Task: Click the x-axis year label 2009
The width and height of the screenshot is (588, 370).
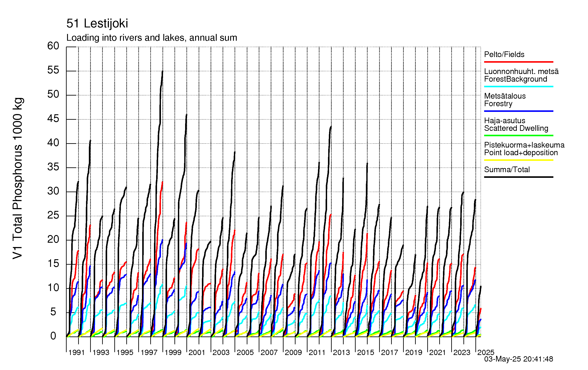Action: [293, 352]
